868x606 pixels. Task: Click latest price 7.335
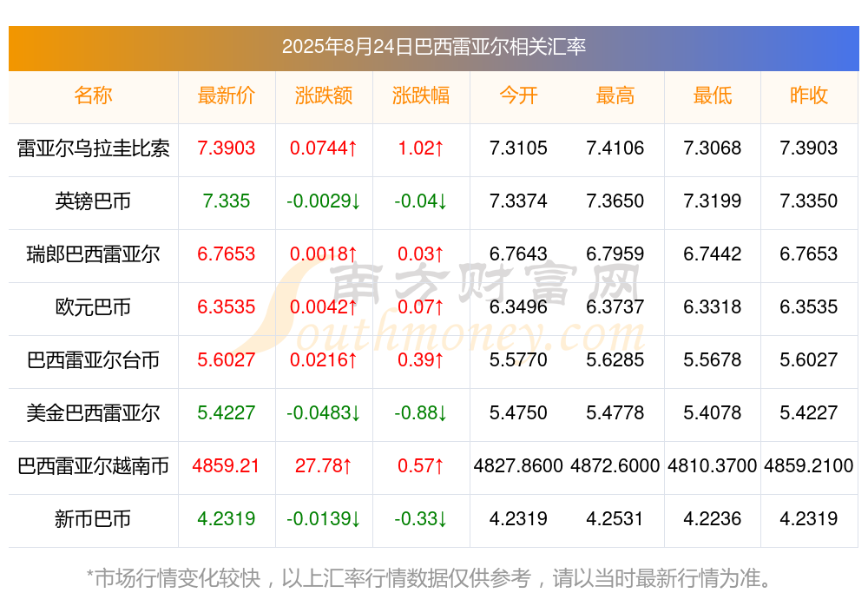pos(226,201)
